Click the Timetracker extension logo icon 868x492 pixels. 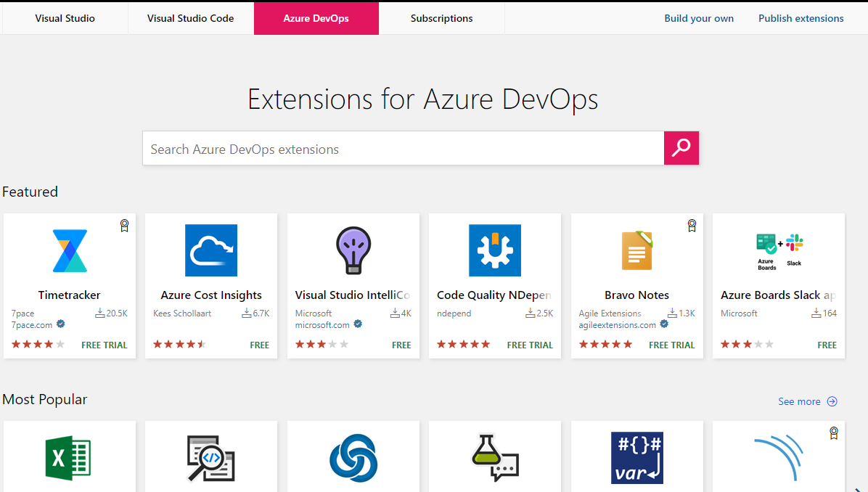(x=70, y=250)
